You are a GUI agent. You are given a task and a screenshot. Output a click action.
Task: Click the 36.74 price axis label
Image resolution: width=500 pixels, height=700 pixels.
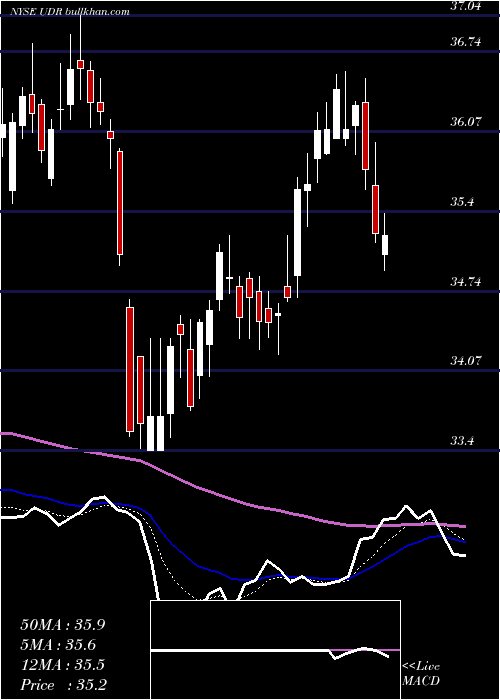pos(465,42)
